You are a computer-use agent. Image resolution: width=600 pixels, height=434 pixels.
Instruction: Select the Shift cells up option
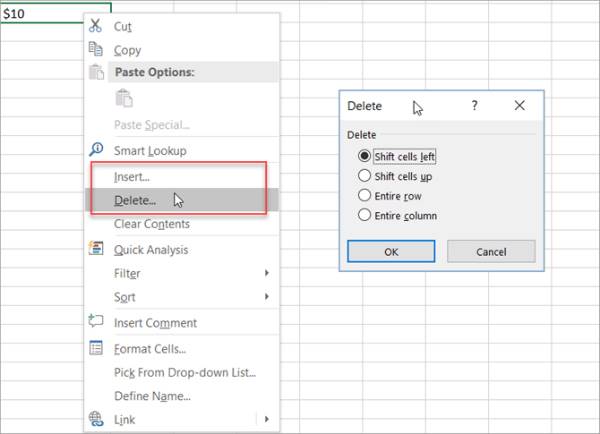pyautogui.click(x=395, y=176)
